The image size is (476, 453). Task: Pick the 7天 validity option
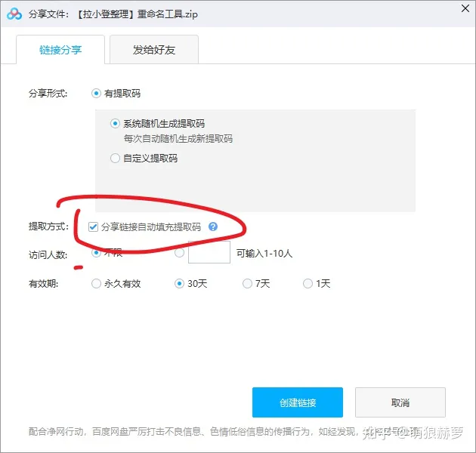tap(247, 283)
